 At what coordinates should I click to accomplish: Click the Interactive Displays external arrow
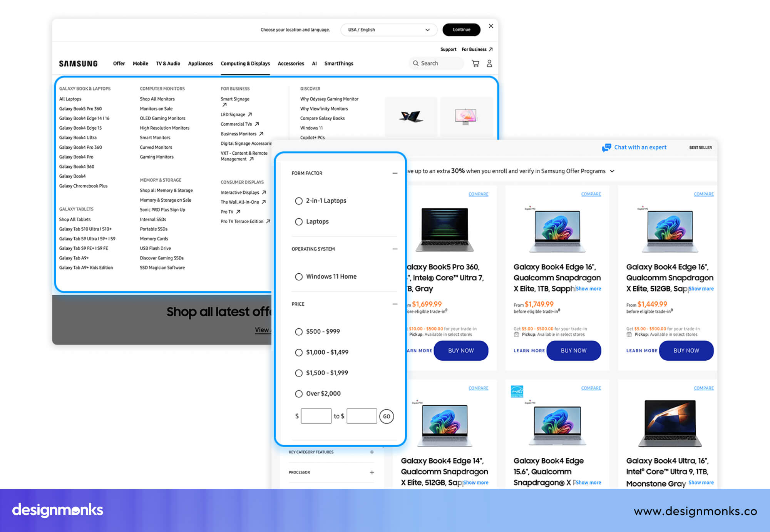point(264,192)
